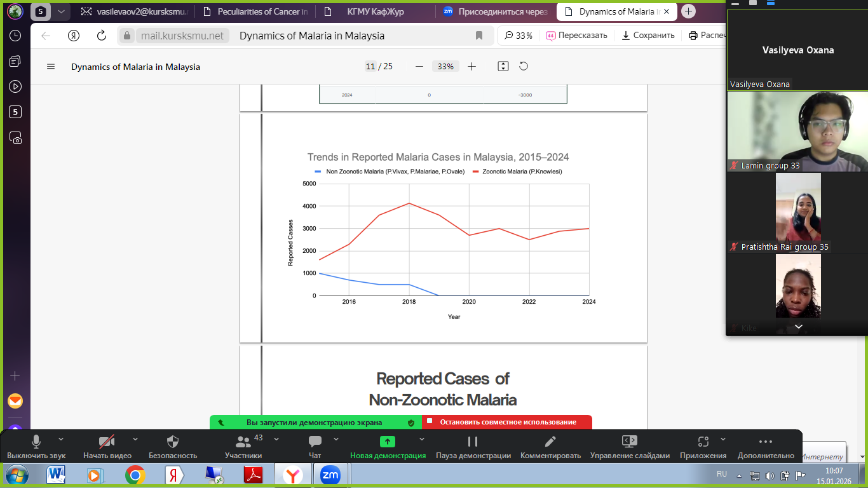Expand the participants options arrow
Screen dimensions: 868x488
pyautogui.click(x=276, y=438)
